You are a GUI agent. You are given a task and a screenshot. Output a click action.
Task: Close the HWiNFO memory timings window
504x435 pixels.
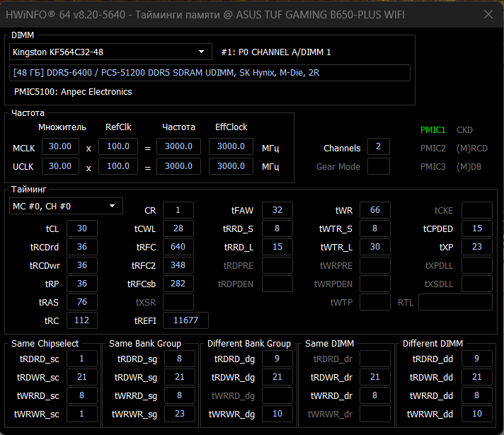[x=488, y=14]
